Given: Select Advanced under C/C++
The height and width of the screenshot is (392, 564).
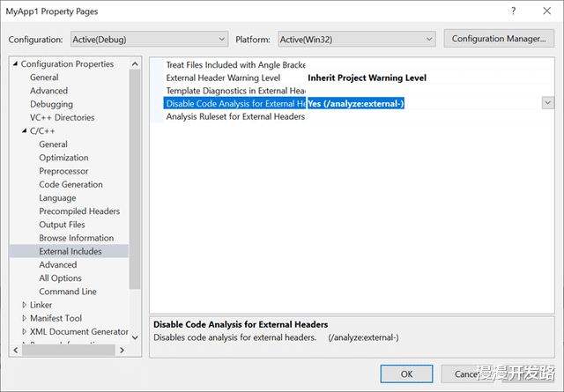Looking at the screenshot, I should tap(58, 264).
